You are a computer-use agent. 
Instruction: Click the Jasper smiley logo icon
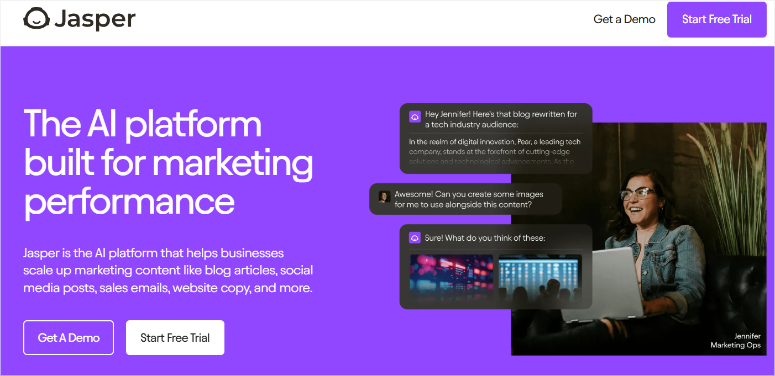point(37,19)
